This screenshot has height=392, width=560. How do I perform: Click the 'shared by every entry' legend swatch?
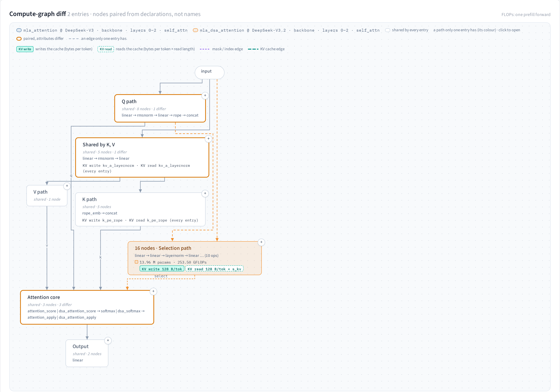[x=387, y=30]
